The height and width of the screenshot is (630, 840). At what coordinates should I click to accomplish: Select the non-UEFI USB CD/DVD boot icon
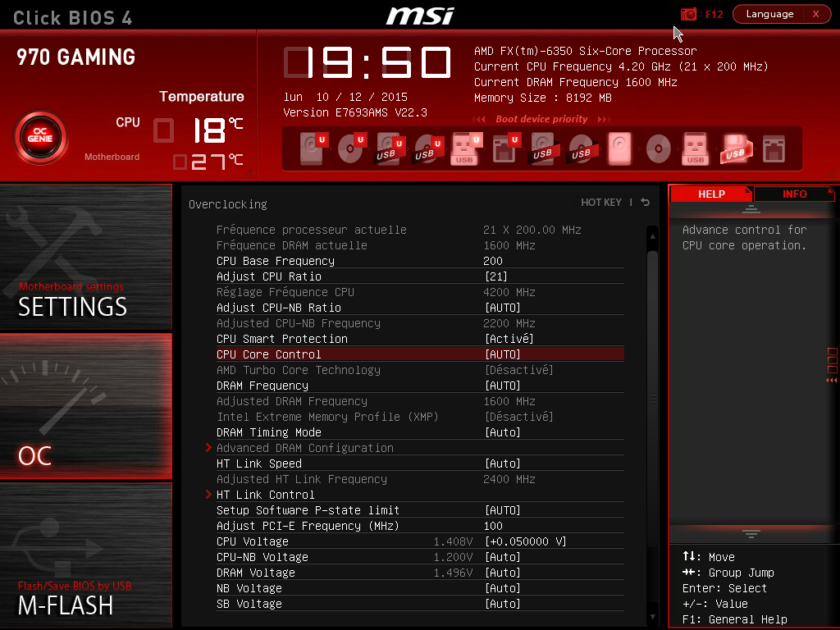tap(583, 148)
